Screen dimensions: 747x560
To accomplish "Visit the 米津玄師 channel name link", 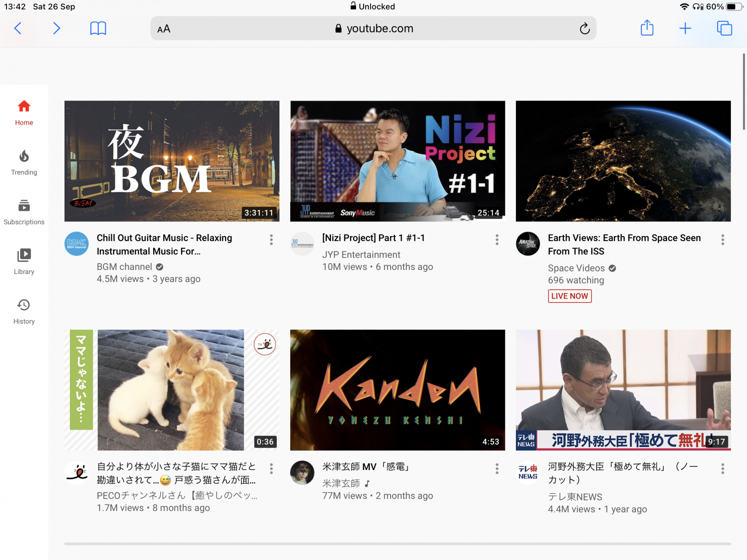I will point(341,483).
